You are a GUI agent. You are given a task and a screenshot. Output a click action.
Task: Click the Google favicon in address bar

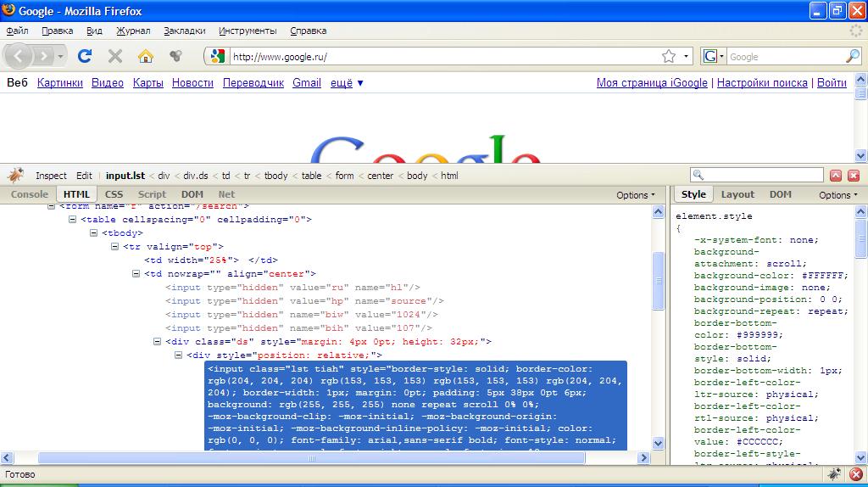coord(218,57)
